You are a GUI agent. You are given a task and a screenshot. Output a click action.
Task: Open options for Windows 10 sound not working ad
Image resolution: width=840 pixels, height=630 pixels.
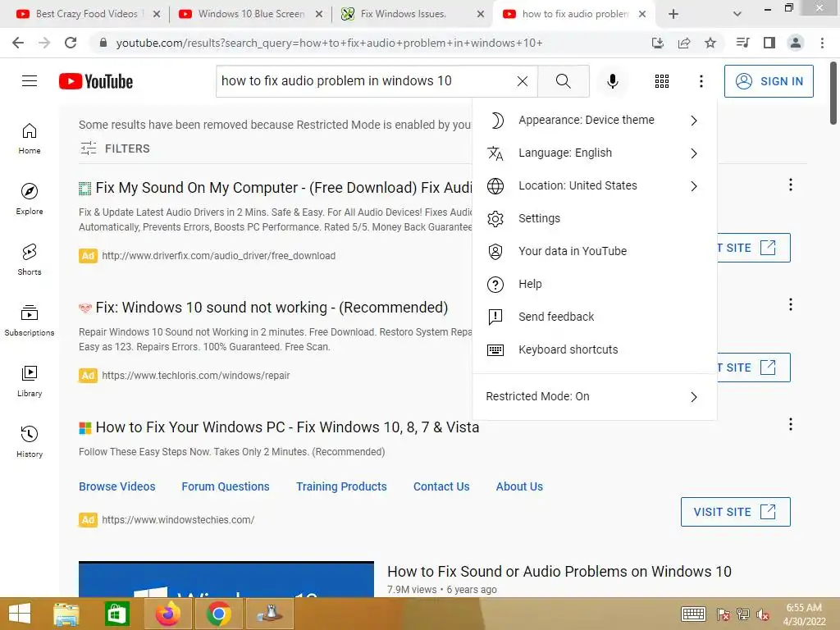[x=790, y=305]
